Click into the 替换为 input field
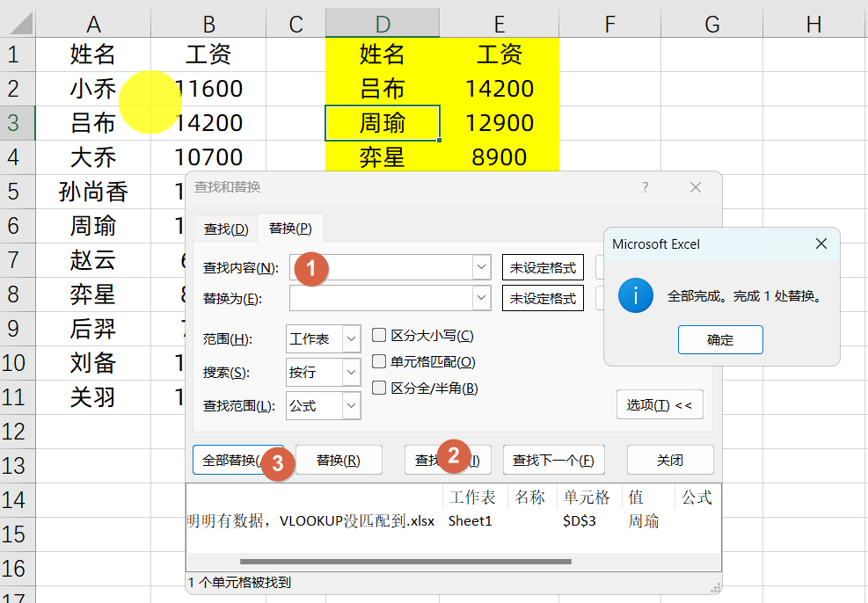The width and height of the screenshot is (868, 603). tap(381, 298)
